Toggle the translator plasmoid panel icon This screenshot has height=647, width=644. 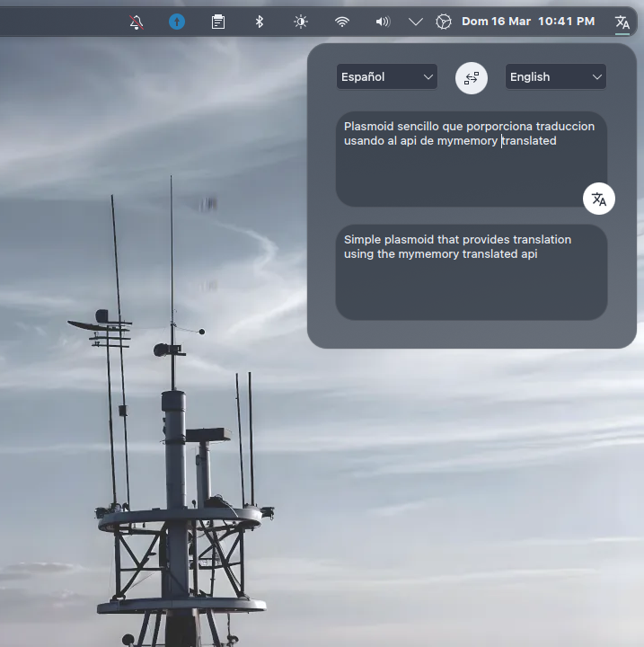[622, 22]
